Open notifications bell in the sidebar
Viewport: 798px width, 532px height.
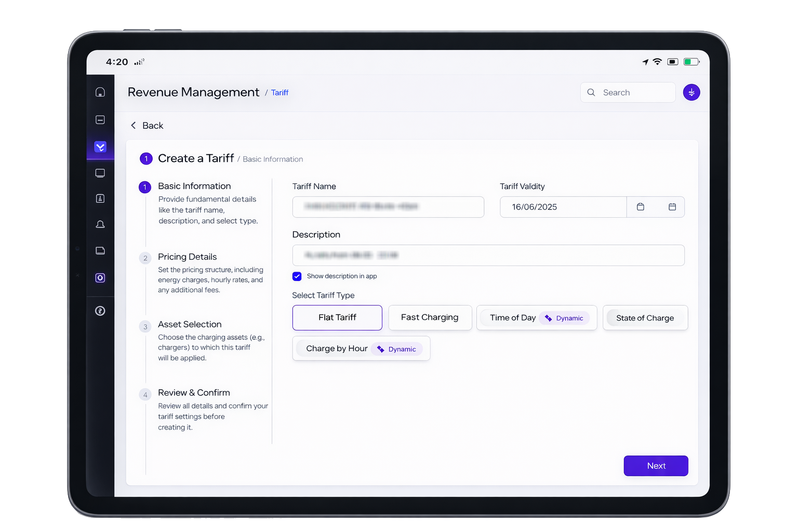(100, 224)
